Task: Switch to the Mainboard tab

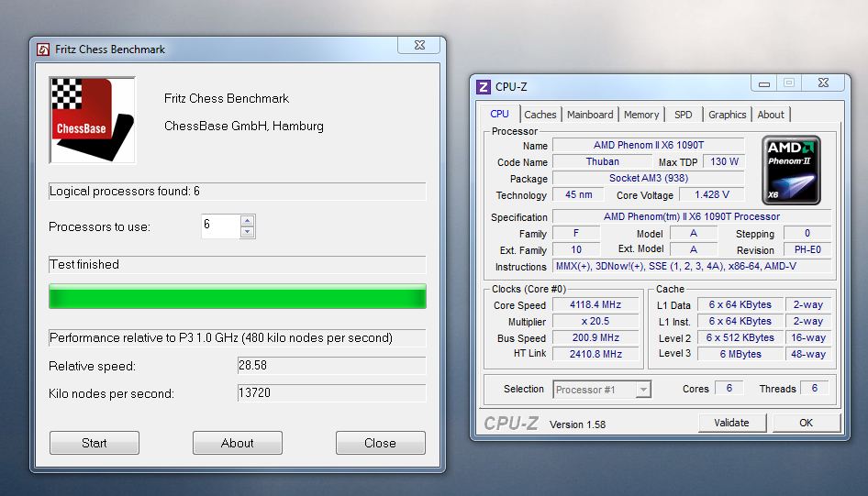Action: tap(590, 115)
